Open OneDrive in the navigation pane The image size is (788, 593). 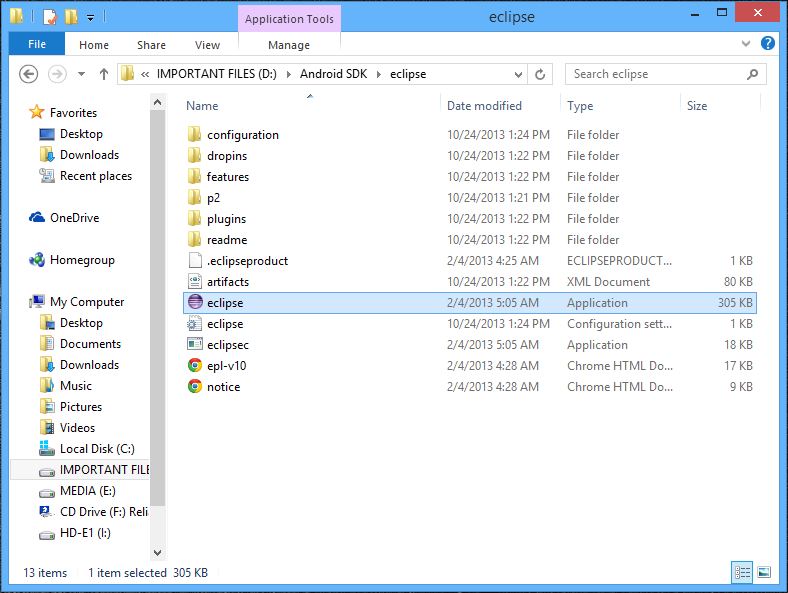click(x=74, y=218)
